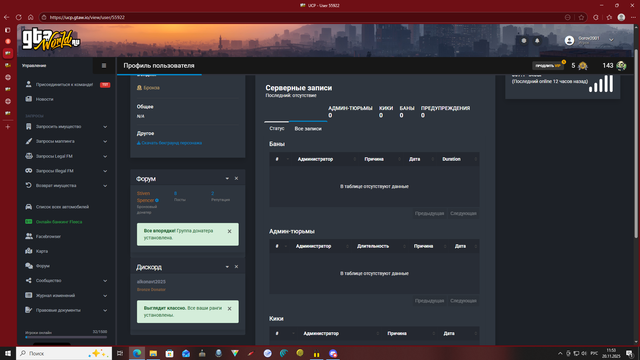Click the green Fleeca banking icon
Viewport: 640px width, 360px height.
(x=29, y=222)
